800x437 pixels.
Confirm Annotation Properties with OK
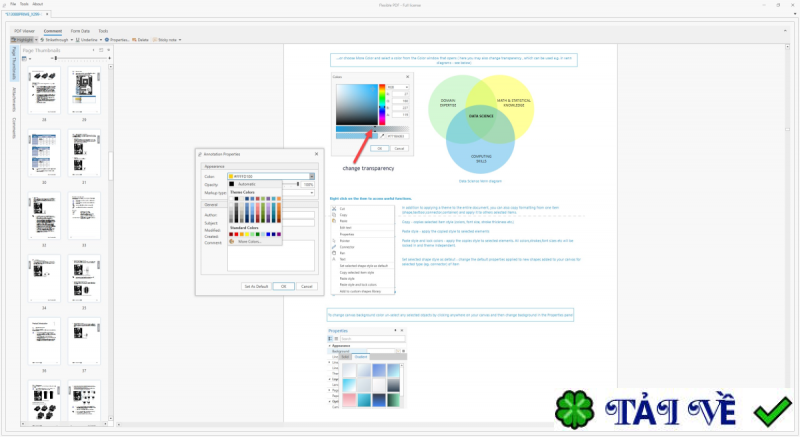click(x=284, y=287)
